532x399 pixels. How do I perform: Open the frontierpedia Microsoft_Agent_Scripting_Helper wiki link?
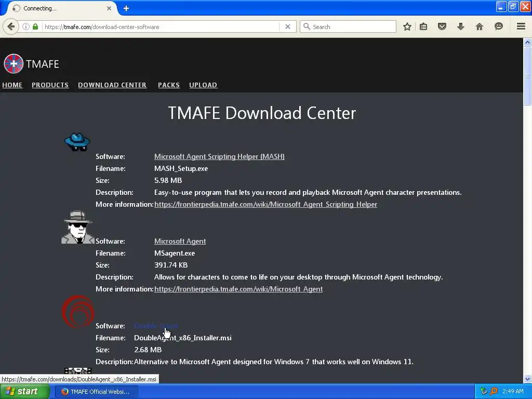pos(265,204)
